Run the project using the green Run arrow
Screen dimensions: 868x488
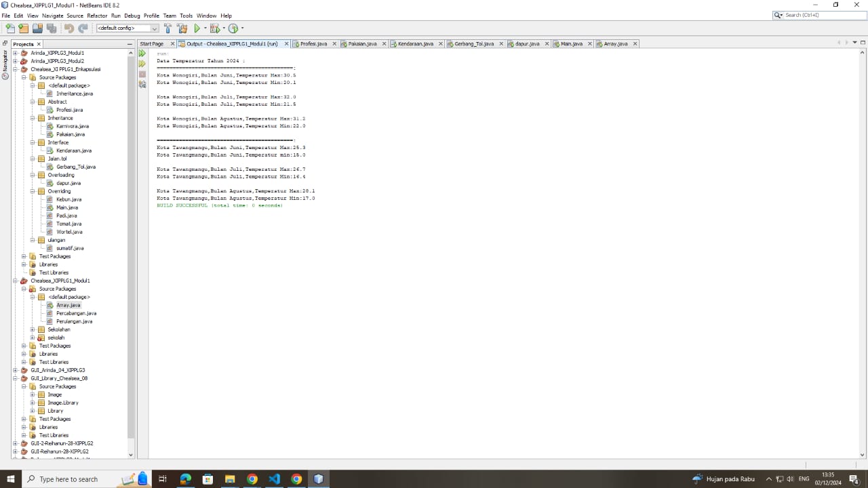click(197, 28)
